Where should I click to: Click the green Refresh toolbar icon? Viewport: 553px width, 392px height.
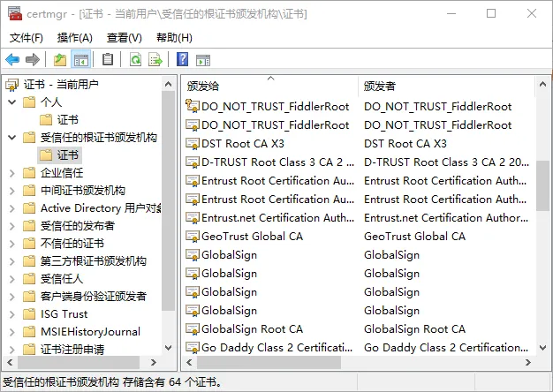135,59
